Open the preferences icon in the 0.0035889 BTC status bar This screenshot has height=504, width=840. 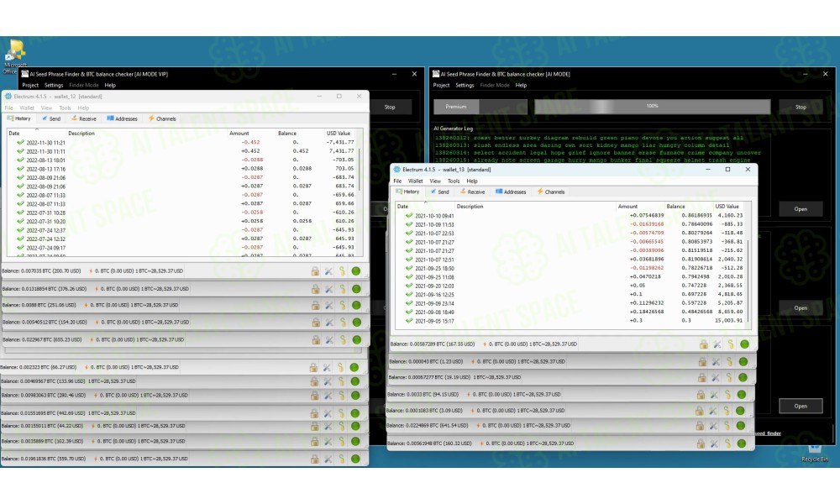pos(328,441)
